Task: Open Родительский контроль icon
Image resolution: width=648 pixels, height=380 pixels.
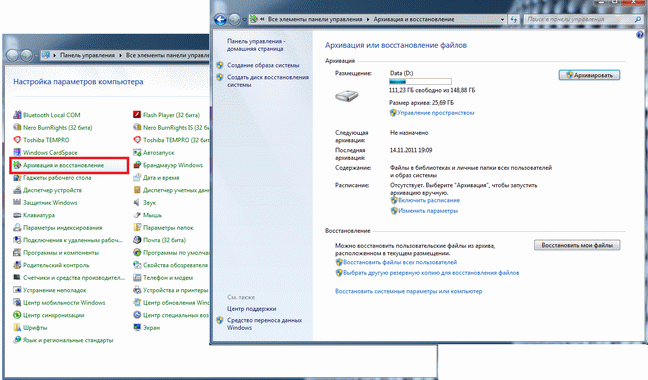Action: pyautogui.click(x=17, y=265)
